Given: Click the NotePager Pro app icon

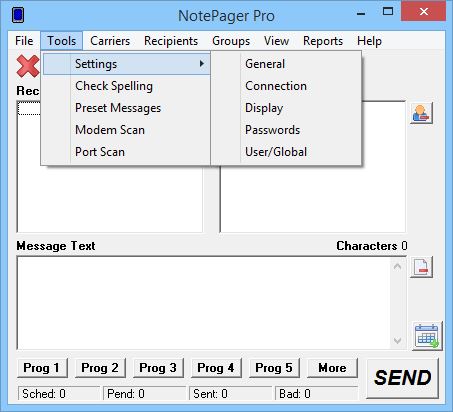Looking at the screenshot, I should [18, 15].
